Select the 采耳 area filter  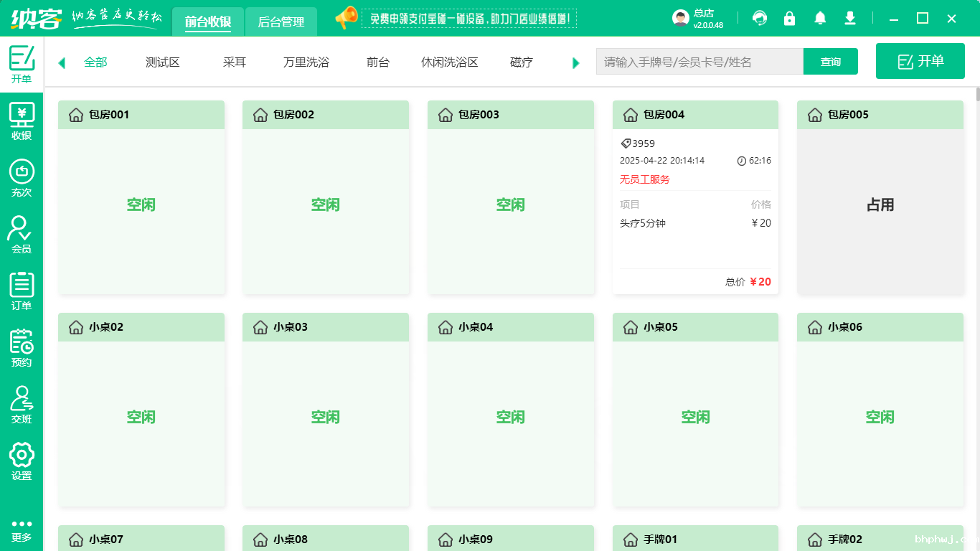click(x=235, y=62)
